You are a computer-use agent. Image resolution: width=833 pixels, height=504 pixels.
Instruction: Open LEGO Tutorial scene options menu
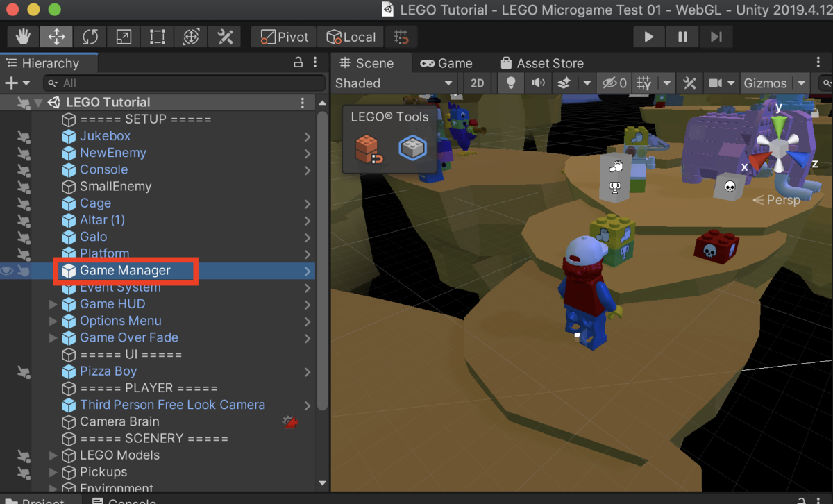tap(303, 103)
